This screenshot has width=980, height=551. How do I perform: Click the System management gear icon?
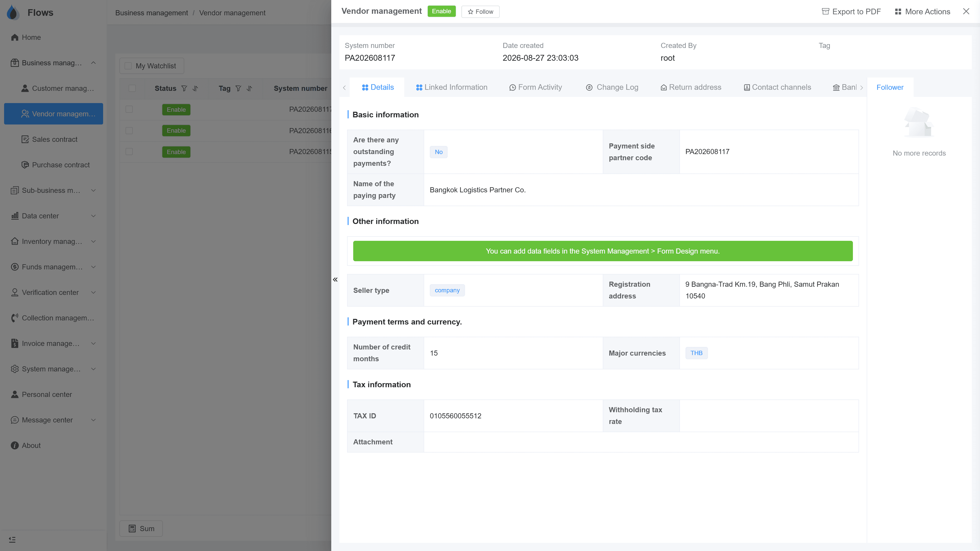pos(15,368)
